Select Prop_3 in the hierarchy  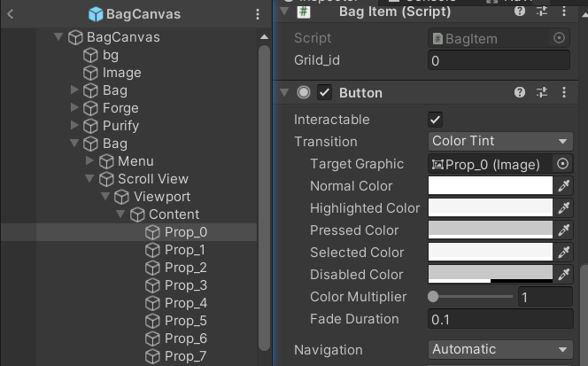pos(186,285)
